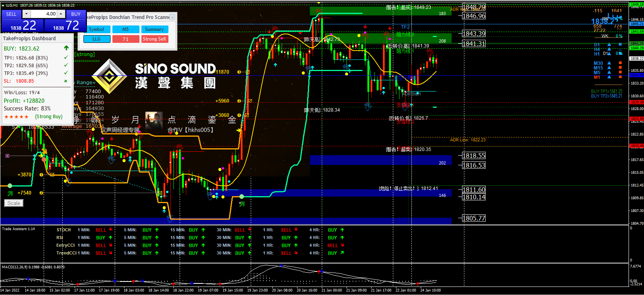
Task: Click the Symbol header in scanner panel
Action: [x=97, y=29]
